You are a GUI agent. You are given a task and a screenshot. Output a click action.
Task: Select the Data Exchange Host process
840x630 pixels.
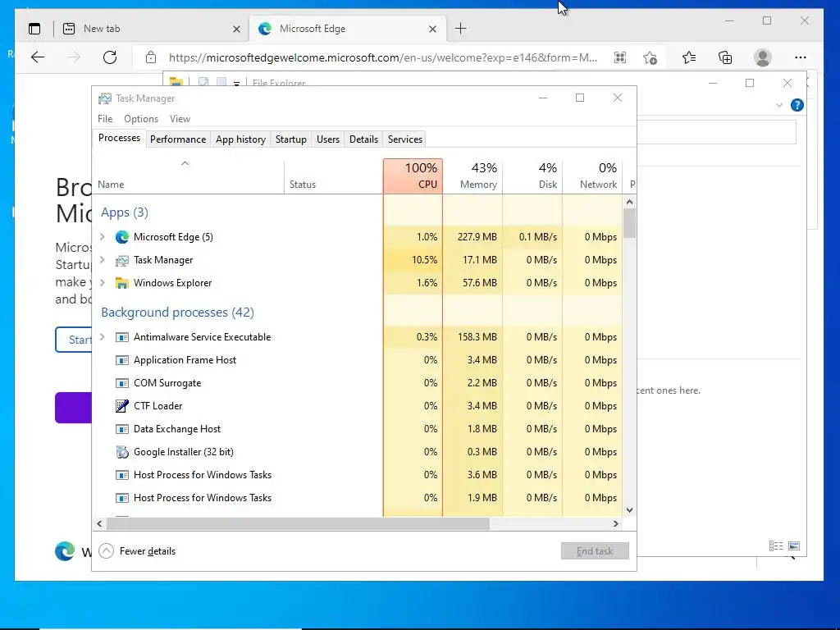358,429
